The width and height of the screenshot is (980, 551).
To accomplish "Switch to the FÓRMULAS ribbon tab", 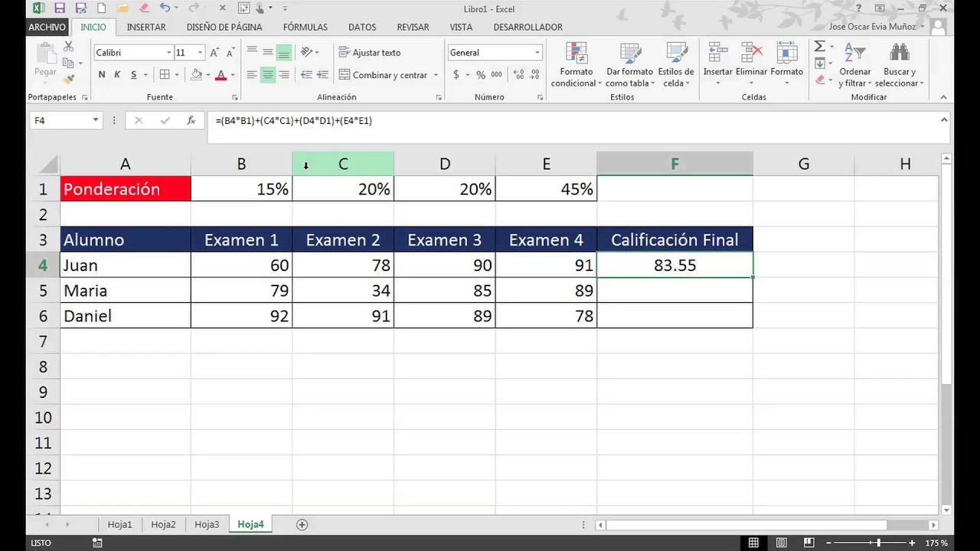I will (x=305, y=27).
